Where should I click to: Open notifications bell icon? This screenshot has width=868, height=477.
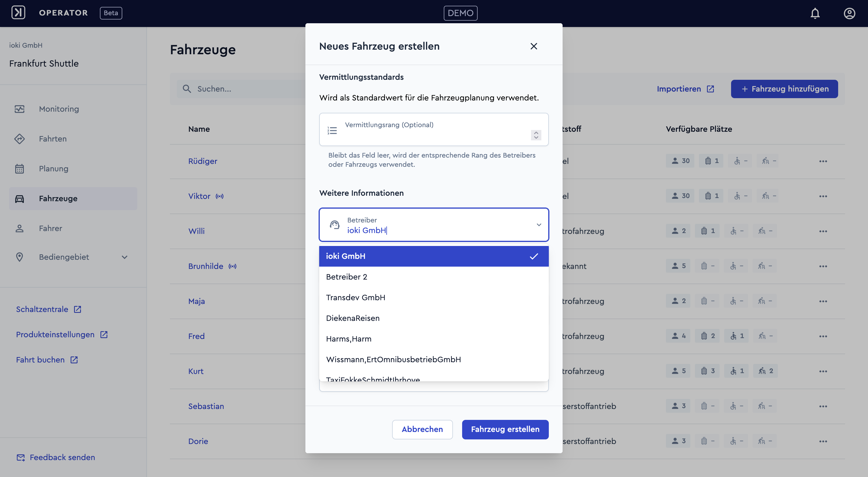point(815,13)
